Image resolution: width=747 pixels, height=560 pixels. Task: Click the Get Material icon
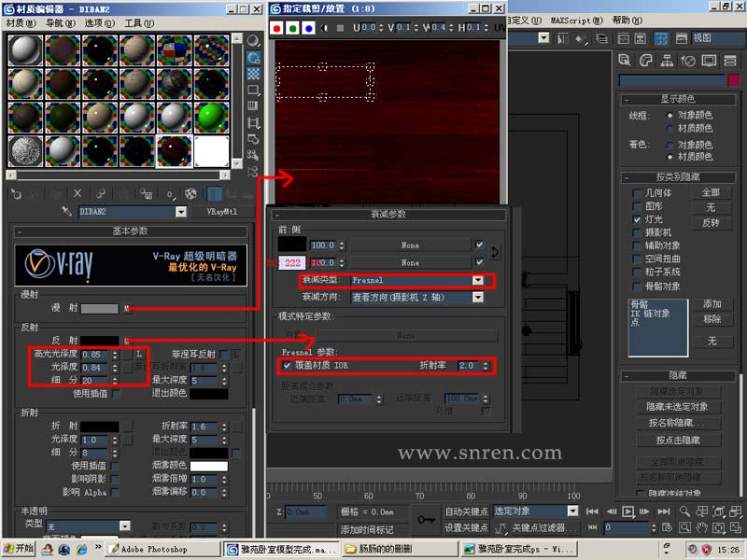coord(16,194)
